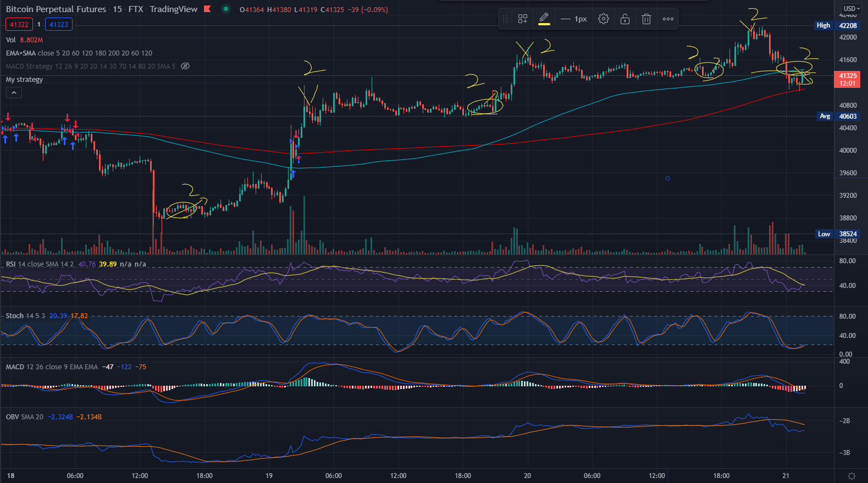Image resolution: width=868 pixels, height=483 pixels.
Task: Select the My strategy legend
Action: 24,80
